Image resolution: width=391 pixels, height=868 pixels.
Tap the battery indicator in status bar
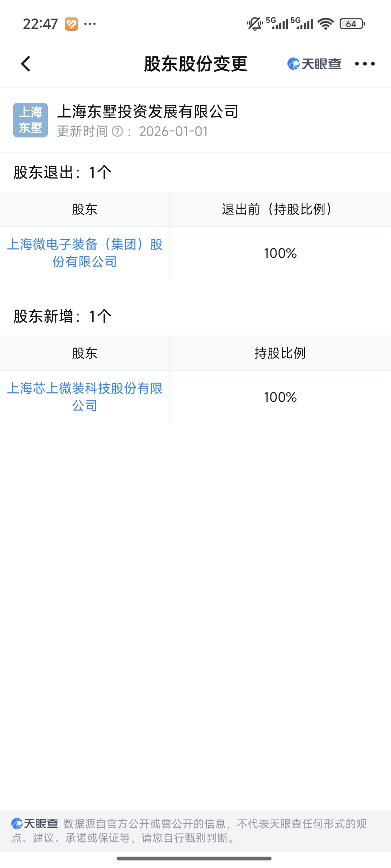click(x=352, y=24)
